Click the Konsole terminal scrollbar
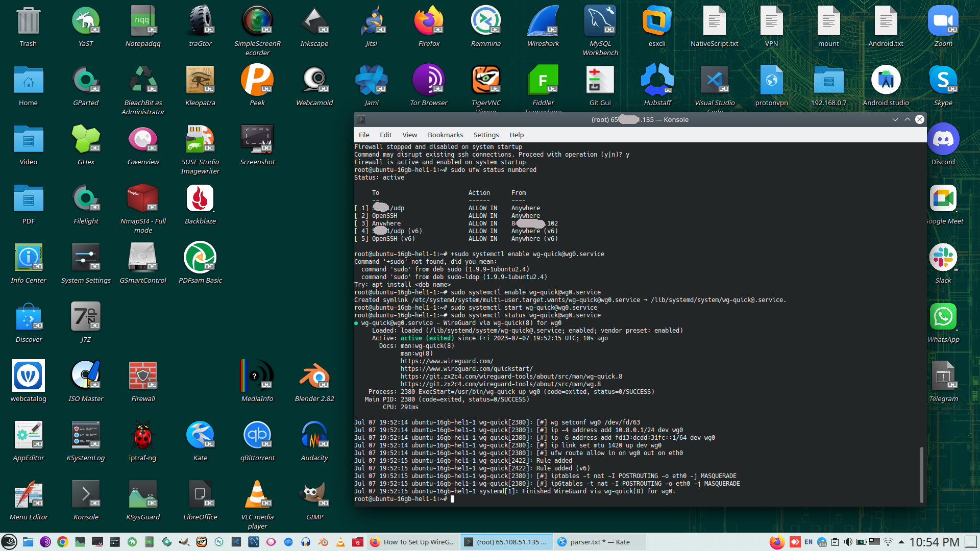Screen dimensions: 980x551 [921, 474]
